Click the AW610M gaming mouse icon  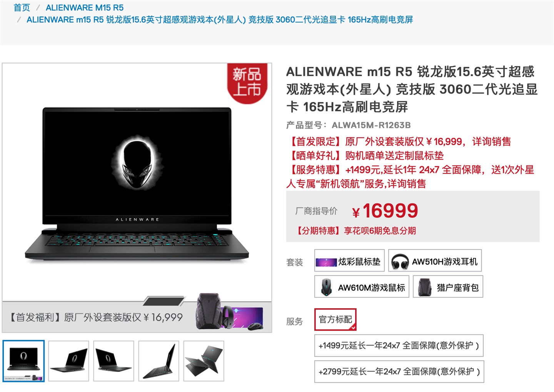click(326, 287)
